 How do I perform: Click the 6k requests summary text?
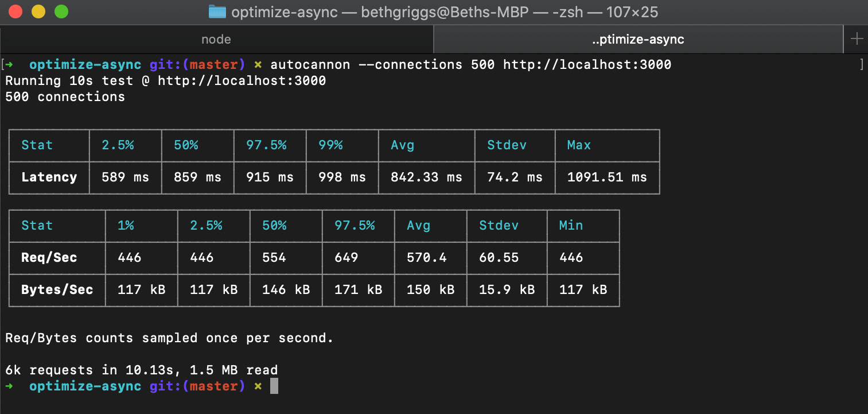pyautogui.click(x=141, y=370)
